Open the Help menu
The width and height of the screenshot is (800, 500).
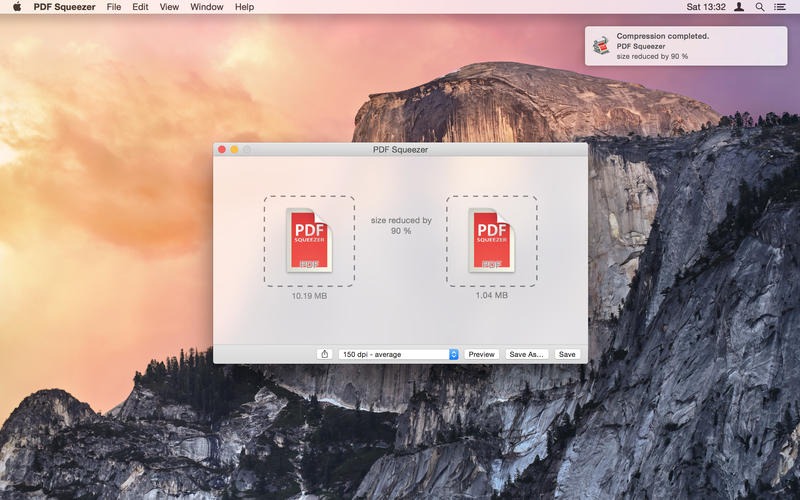click(x=244, y=7)
